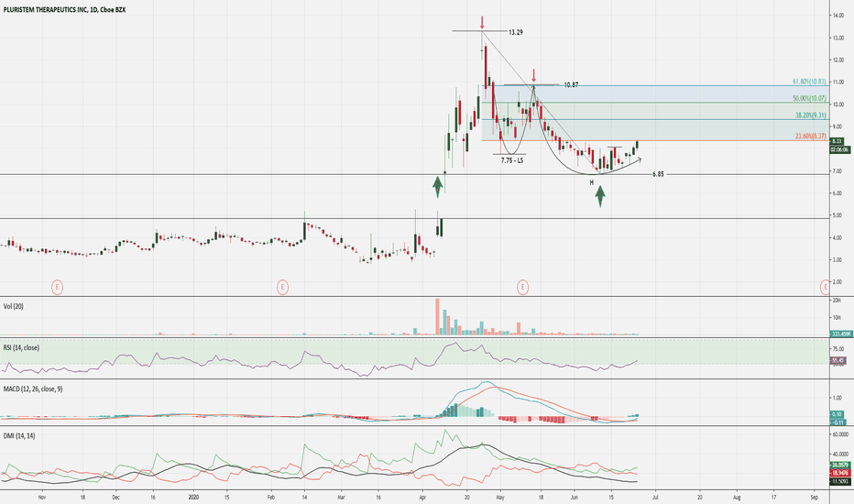Click the MACD value tag 0.10
854x504 pixels.
click(x=838, y=414)
